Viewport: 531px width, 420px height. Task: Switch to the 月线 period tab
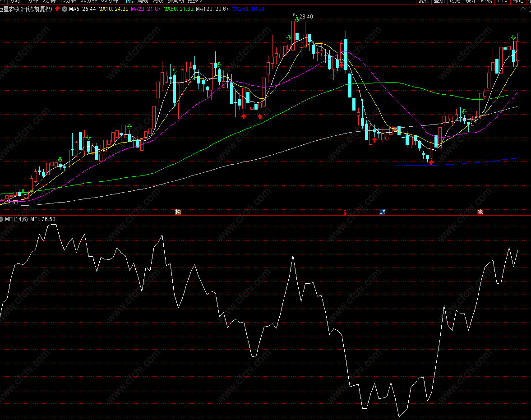point(158,1)
